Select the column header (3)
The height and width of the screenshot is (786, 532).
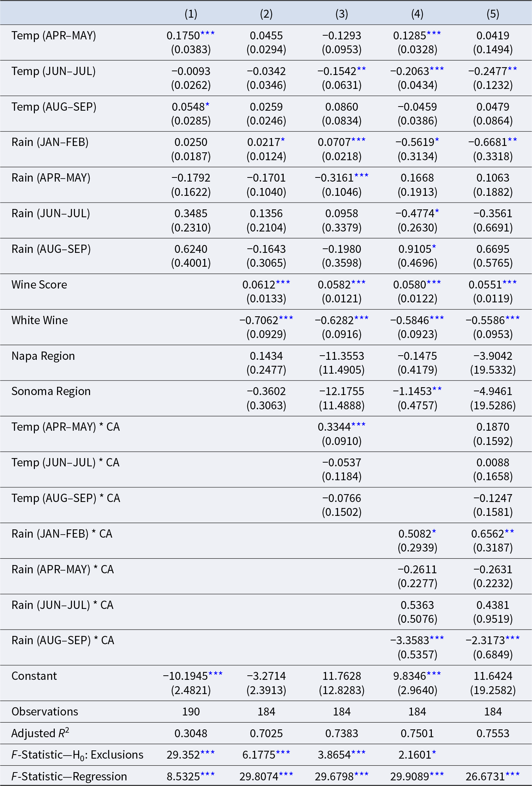[342, 14]
